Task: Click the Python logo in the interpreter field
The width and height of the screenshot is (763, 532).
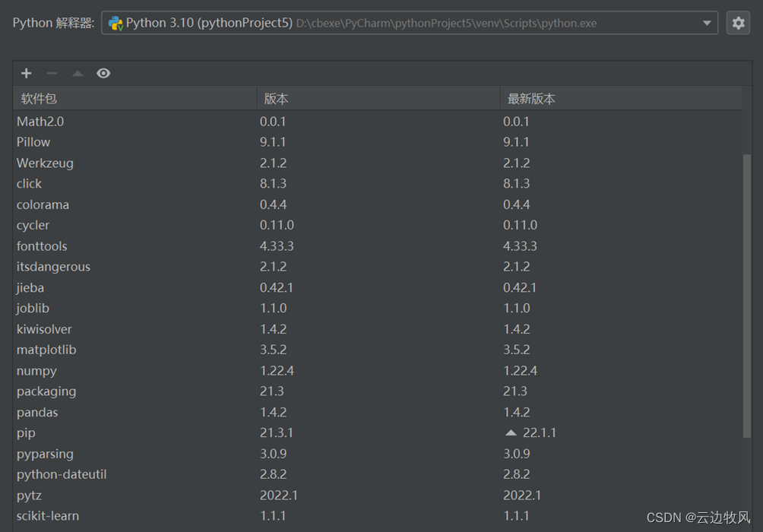Action: pyautogui.click(x=116, y=22)
